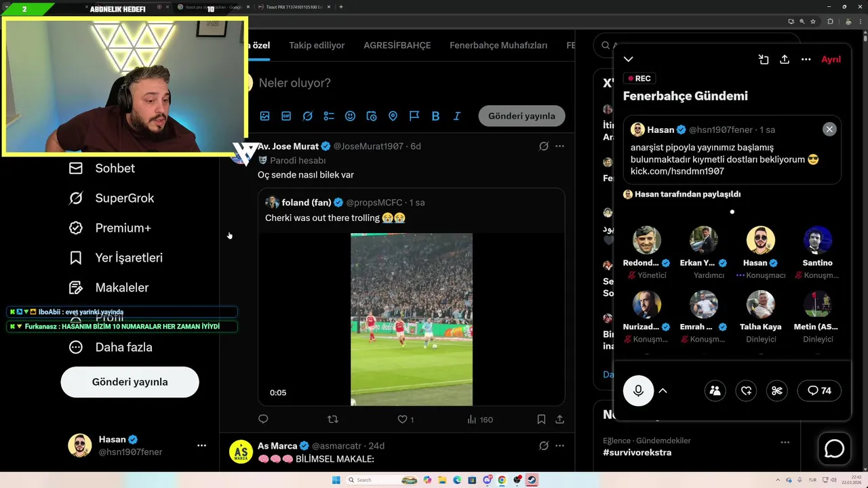Open more options on As Marca post

[x=559, y=445]
